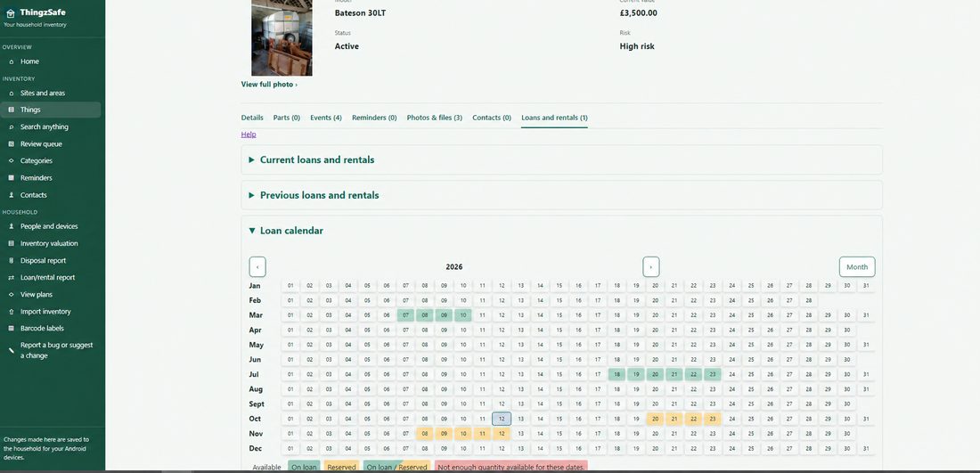Go to next year in calendar
The image size is (980, 473).
coord(650,267)
